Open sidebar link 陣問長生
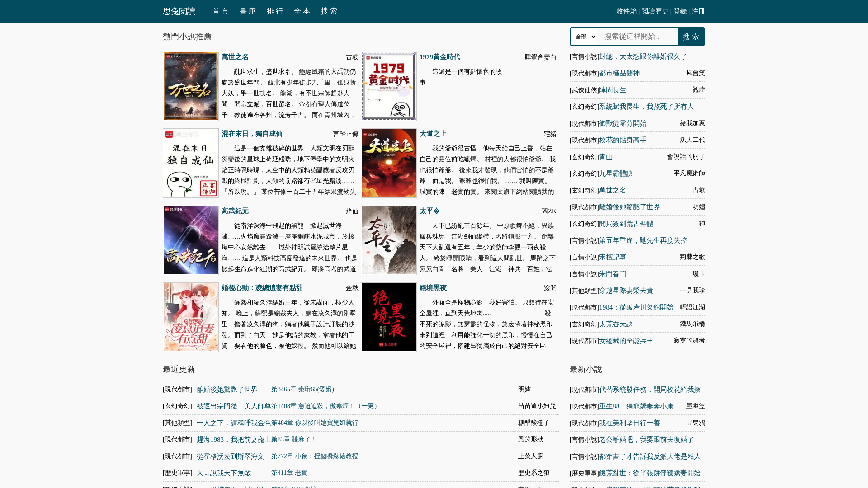This screenshot has height=488, width=868. tap(613, 90)
